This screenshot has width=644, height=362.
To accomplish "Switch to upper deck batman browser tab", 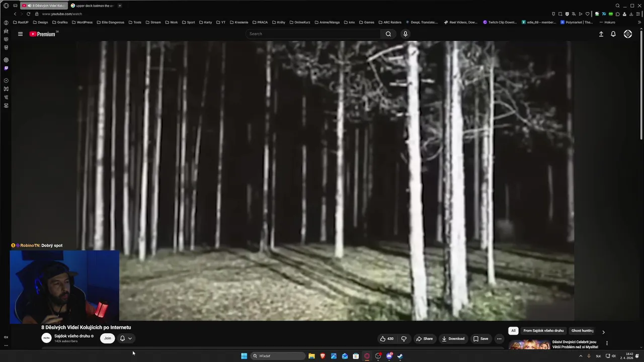I will [x=92, y=6].
